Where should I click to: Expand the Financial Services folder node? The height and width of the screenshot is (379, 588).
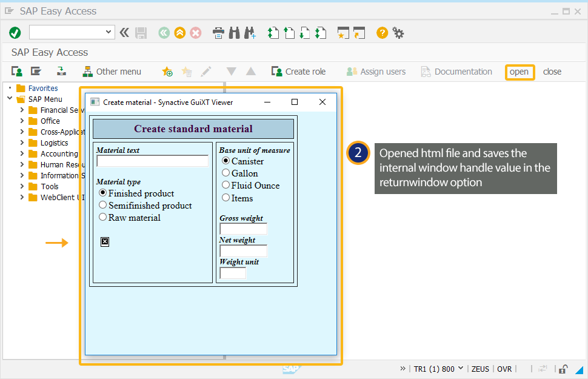[x=22, y=110]
